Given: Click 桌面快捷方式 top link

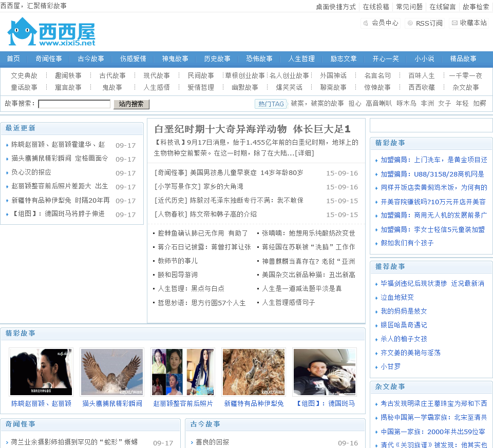Looking at the screenshot, I should coord(335,7).
